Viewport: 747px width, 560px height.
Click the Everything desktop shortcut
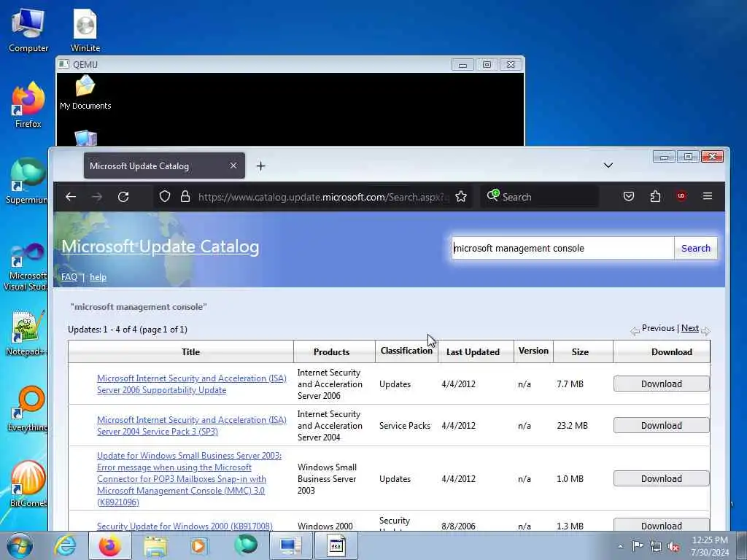28,408
